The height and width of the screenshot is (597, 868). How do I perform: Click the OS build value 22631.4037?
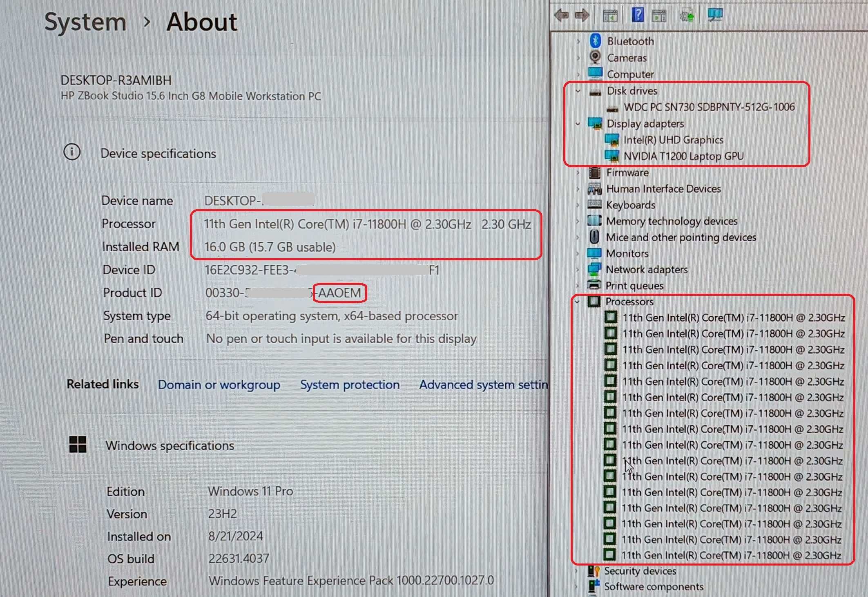click(x=239, y=558)
